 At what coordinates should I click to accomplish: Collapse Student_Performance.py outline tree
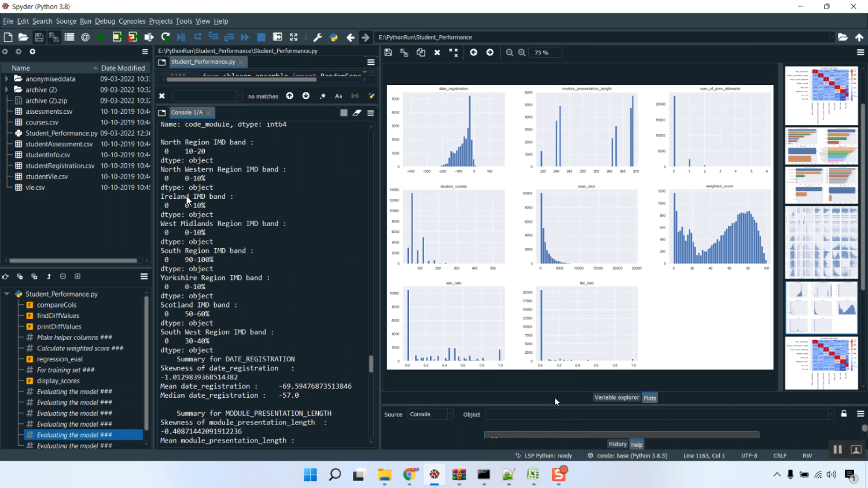[7, 294]
